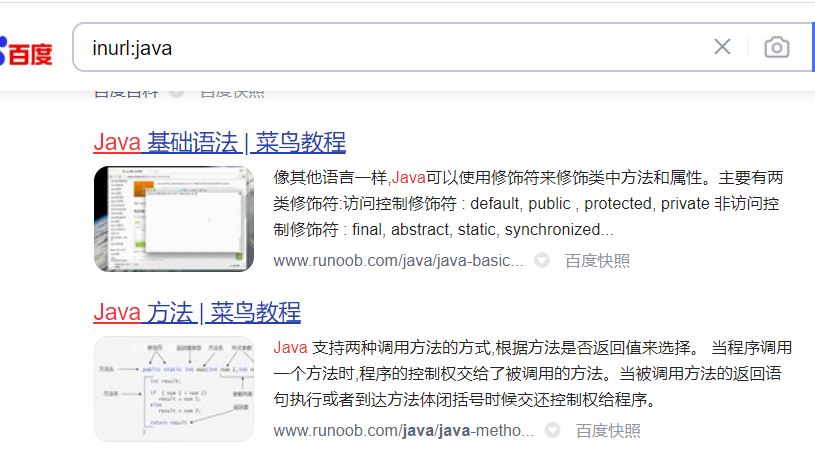Viewport: 815px width, 460px height.
Task: Click the snippet text starting with 像其他语言一样
Action: click(528, 203)
